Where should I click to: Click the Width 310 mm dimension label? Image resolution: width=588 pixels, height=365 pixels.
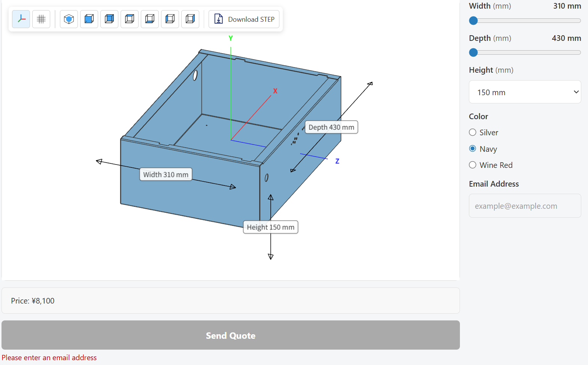[166, 174]
